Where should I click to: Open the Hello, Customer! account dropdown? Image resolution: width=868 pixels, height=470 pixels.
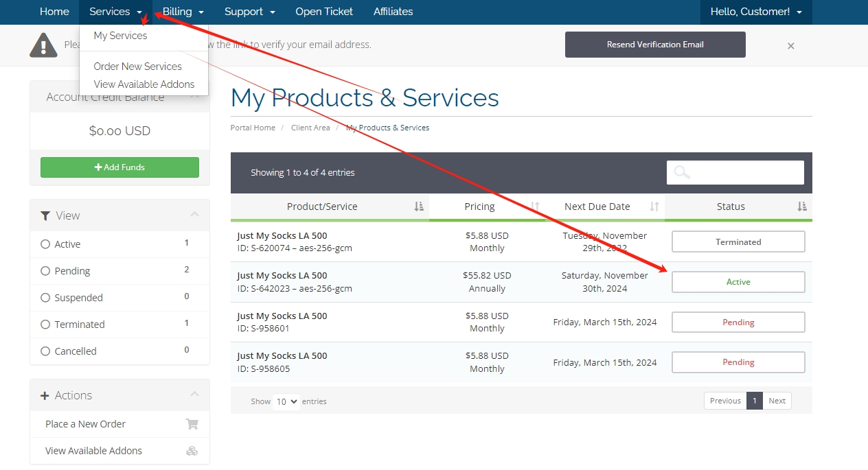pyautogui.click(x=756, y=12)
